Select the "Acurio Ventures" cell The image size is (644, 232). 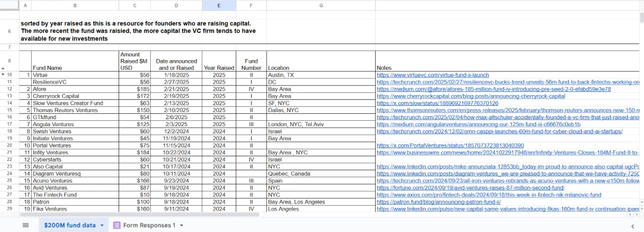75,180
